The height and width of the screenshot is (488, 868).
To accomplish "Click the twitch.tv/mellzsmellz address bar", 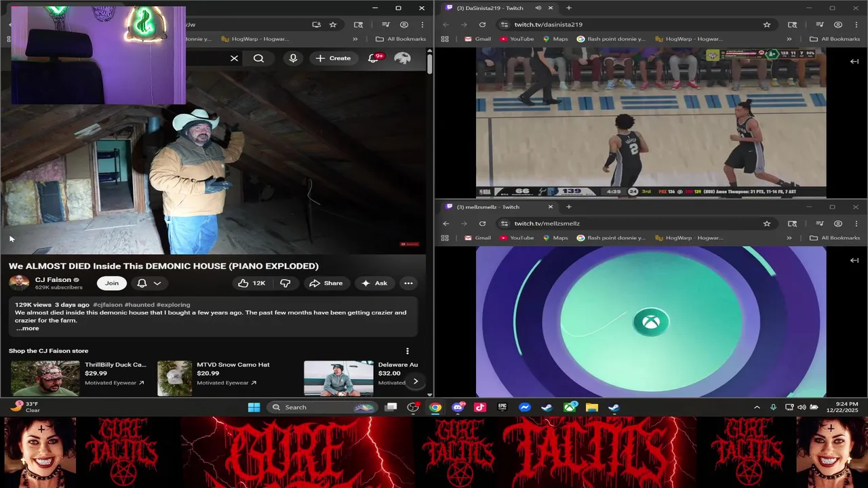I will coord(631,223).
